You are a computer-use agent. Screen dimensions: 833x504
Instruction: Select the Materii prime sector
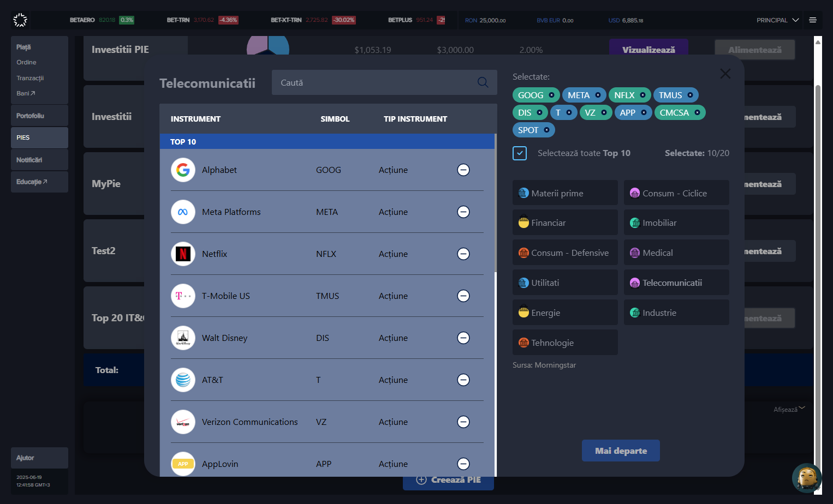pyautogui.click(x=565, y=193)
